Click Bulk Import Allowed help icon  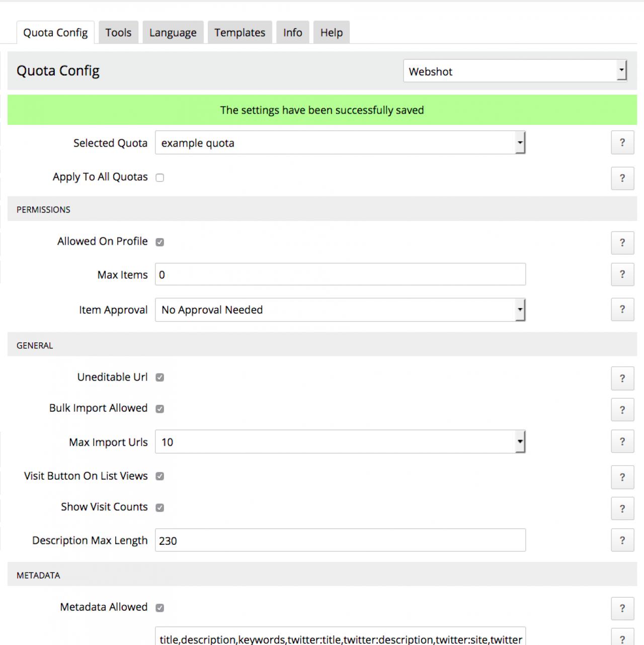[622, 410]
